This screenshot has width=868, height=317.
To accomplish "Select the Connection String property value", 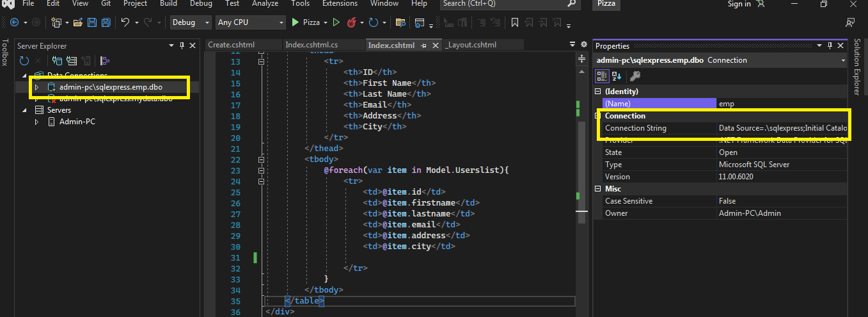I will click(782, 128).
